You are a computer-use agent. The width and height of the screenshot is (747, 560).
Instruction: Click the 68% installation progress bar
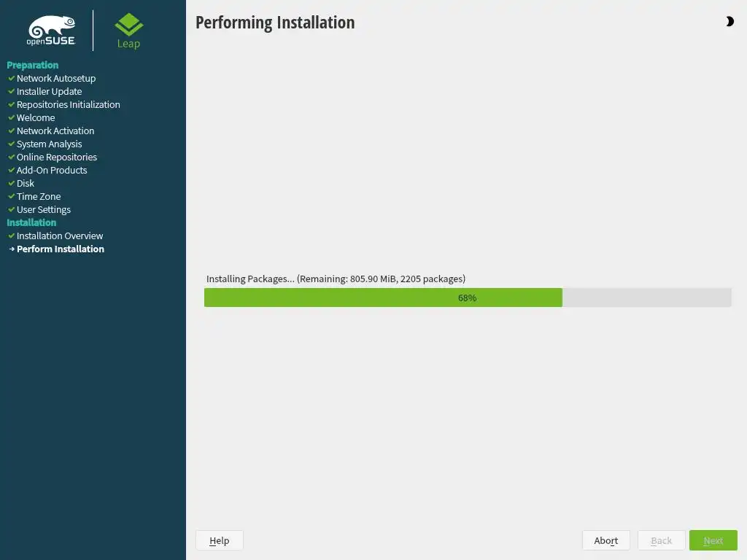(468, 297)
